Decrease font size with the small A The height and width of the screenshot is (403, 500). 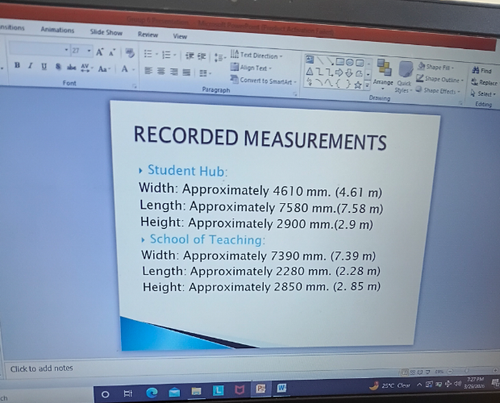pos(112,53)
